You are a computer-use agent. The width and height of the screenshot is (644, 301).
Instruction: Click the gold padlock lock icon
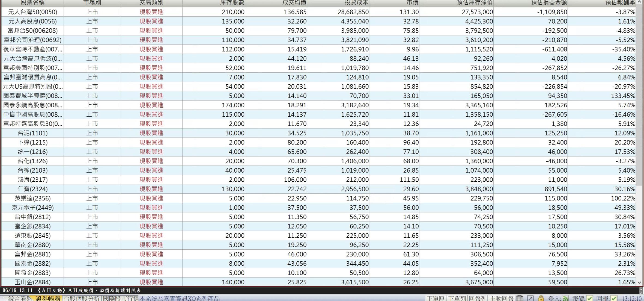tap(541, 298)
